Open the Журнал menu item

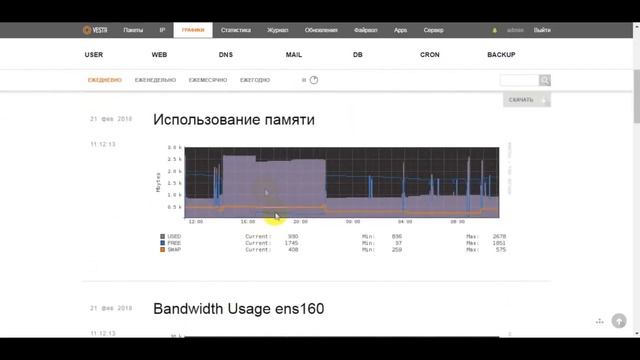[278, 30]
